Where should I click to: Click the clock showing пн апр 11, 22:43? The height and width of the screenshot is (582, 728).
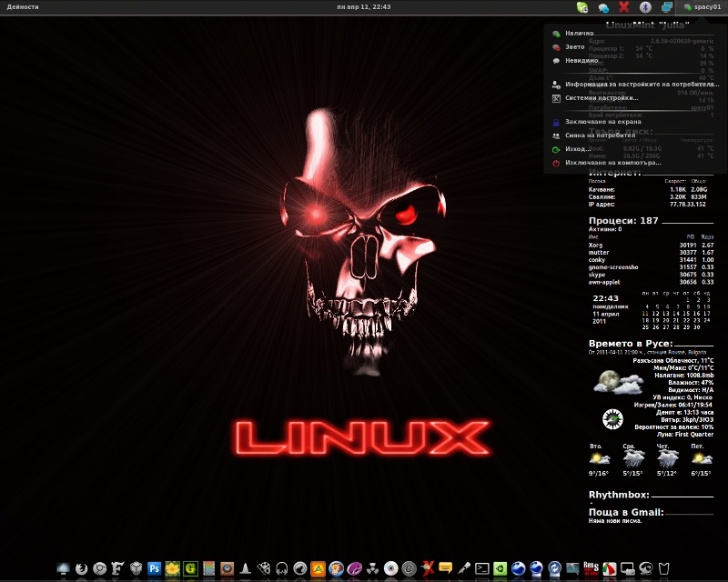coord(363,7)
